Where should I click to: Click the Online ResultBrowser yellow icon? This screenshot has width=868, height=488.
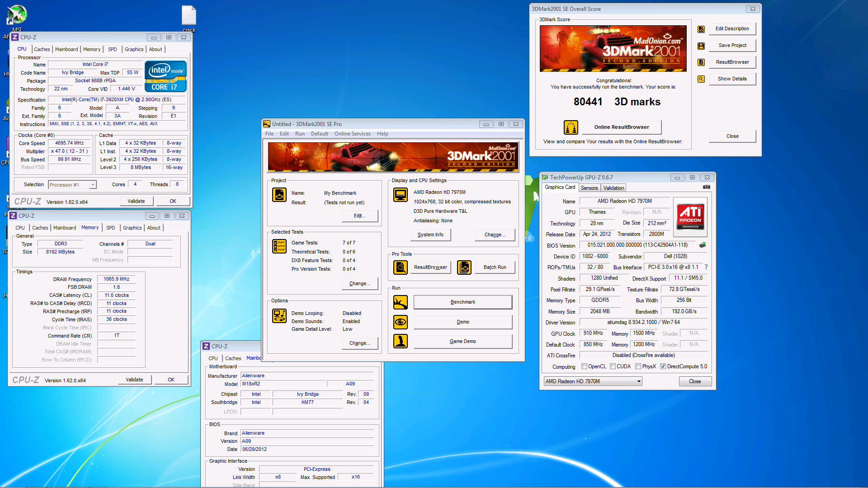tap(571, 127)
